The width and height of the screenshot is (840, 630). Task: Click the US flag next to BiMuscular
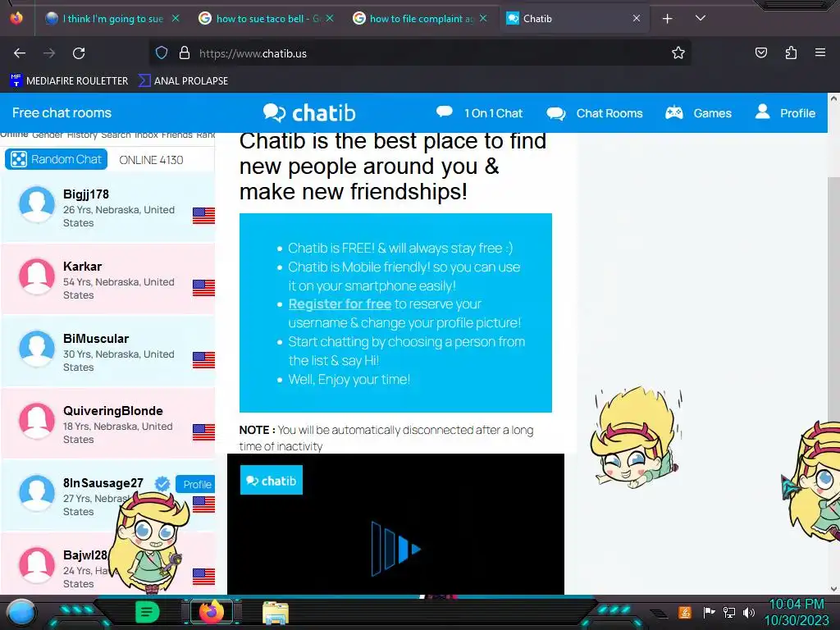(x=203, y=360)
